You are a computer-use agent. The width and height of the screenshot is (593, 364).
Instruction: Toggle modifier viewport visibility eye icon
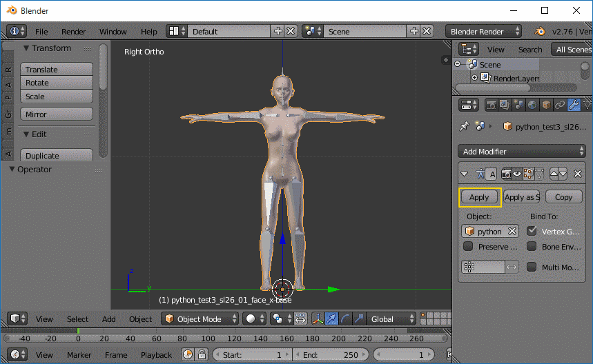[518, 174]
